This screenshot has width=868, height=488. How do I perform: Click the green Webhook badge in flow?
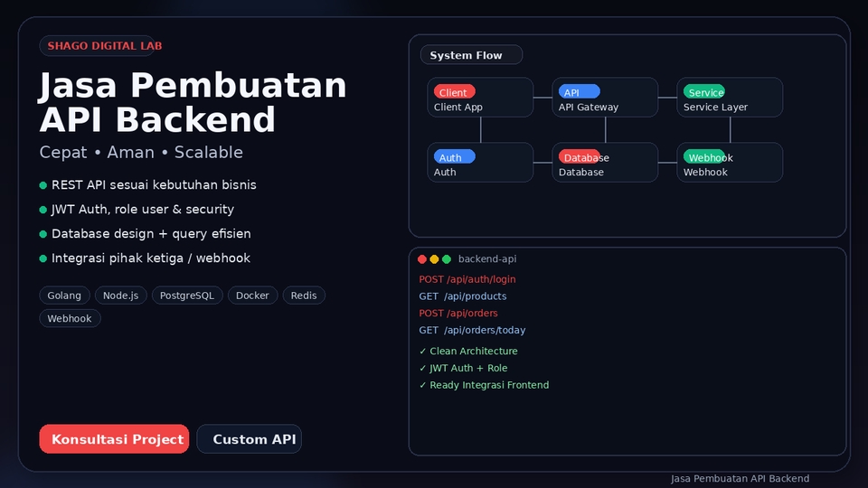pyautogui.click(x=703, y=157)
